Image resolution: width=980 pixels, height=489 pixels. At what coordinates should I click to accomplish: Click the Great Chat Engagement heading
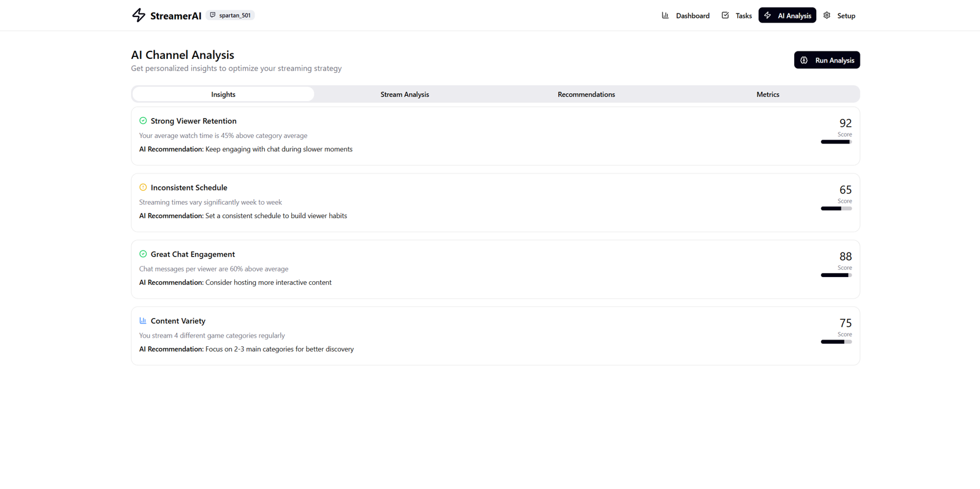(x=193, y=254)
